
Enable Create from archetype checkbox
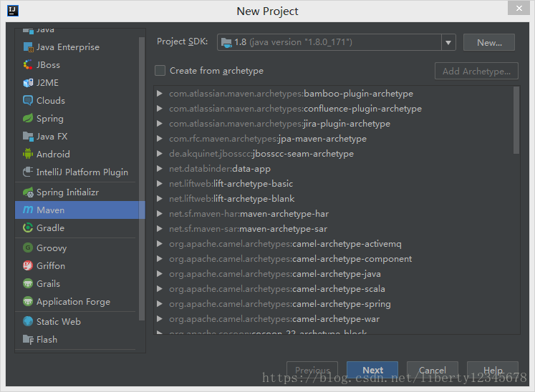(x=160, y=71)
